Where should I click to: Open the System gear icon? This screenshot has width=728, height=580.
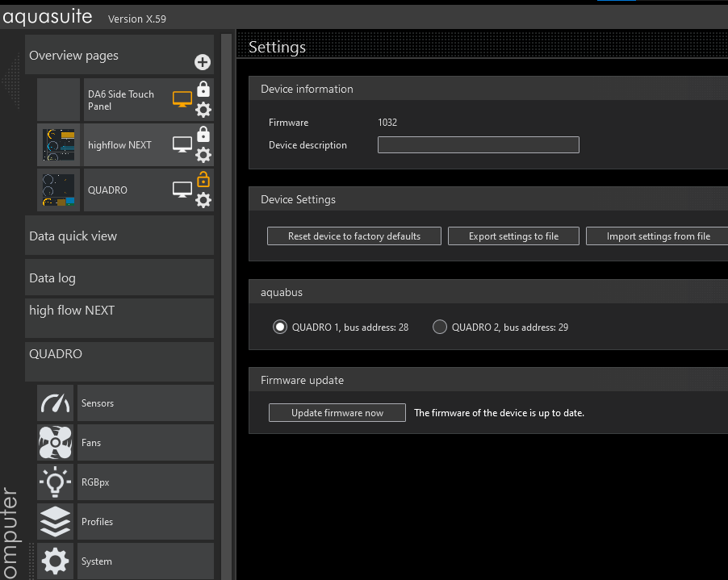(55, 561)
